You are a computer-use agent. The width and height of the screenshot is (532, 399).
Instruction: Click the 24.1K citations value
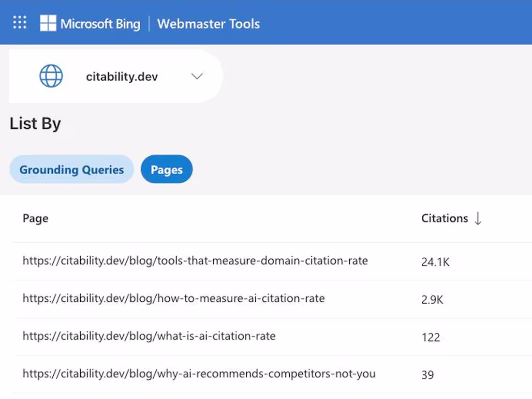coord(435,262)
